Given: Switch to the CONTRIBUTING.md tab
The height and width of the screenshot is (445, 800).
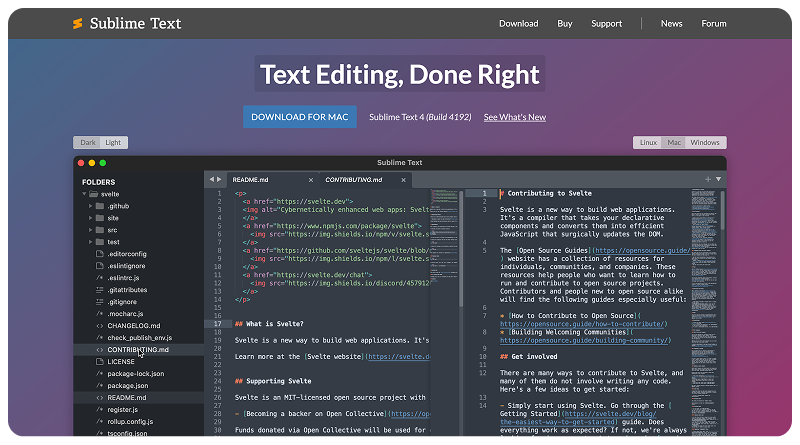Looking at the screenshot, I should 365,180.
